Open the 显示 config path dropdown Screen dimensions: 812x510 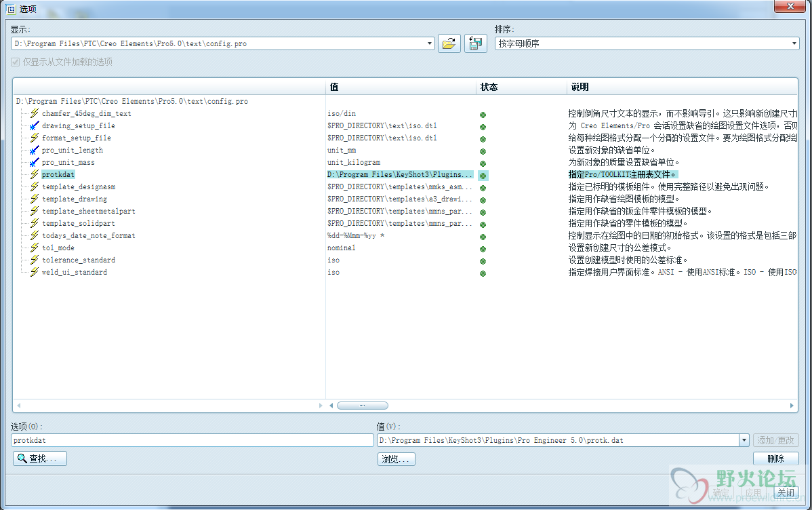click(x=430, y=43)
